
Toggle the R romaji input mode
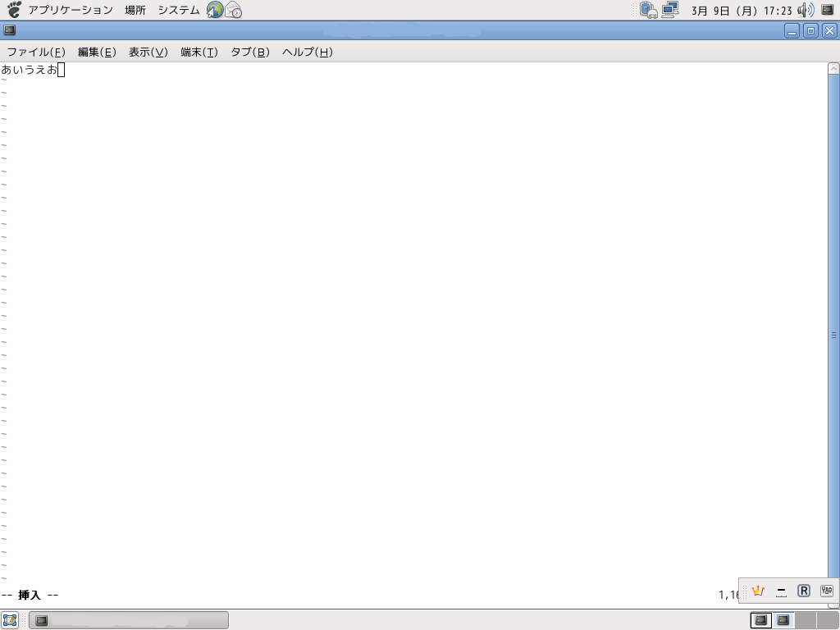pos(804,591)
